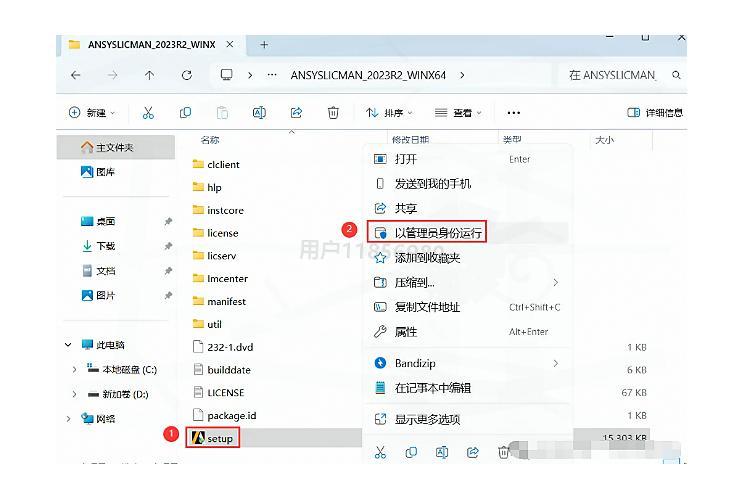Click the Share icon in the context menu

click(x=473, y=452)
